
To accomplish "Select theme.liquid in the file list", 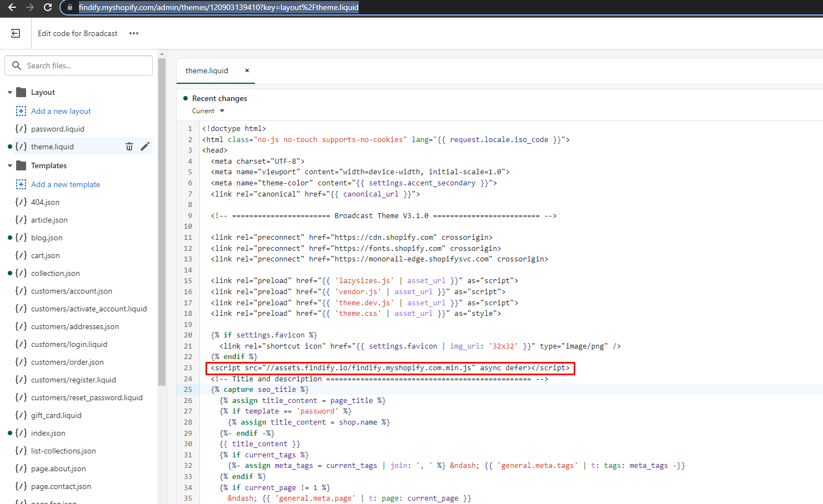I will point(52,147).
